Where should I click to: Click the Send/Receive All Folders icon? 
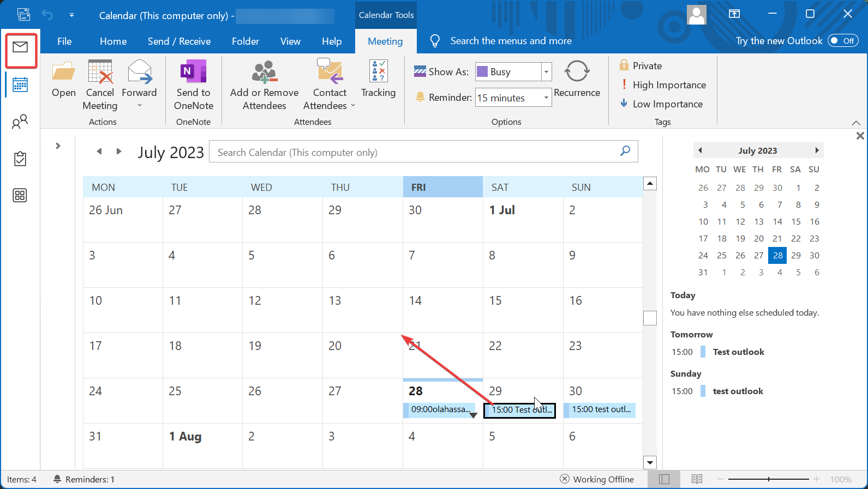pos(23,15)
